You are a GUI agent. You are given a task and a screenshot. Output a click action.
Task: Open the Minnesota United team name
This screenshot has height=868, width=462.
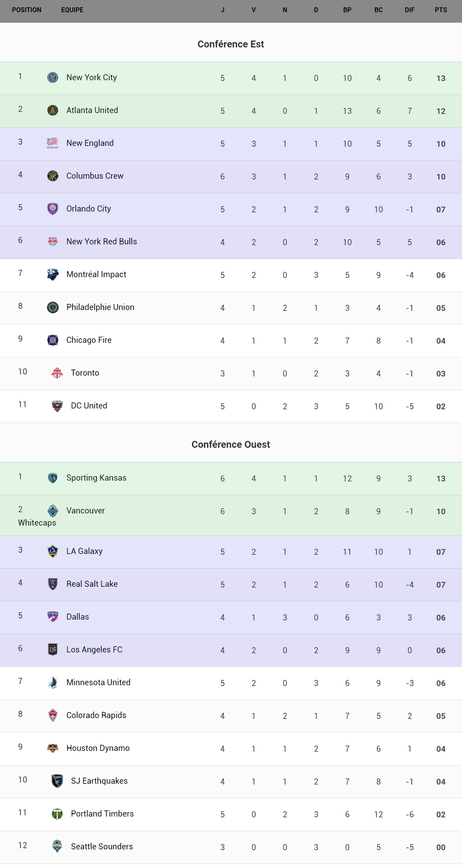[98, 682]
